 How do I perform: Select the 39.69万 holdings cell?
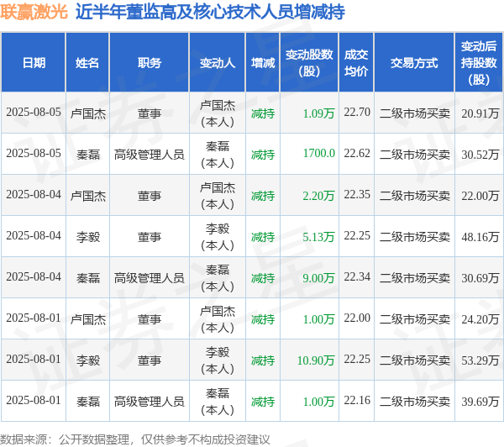click(x=480, y=402)
